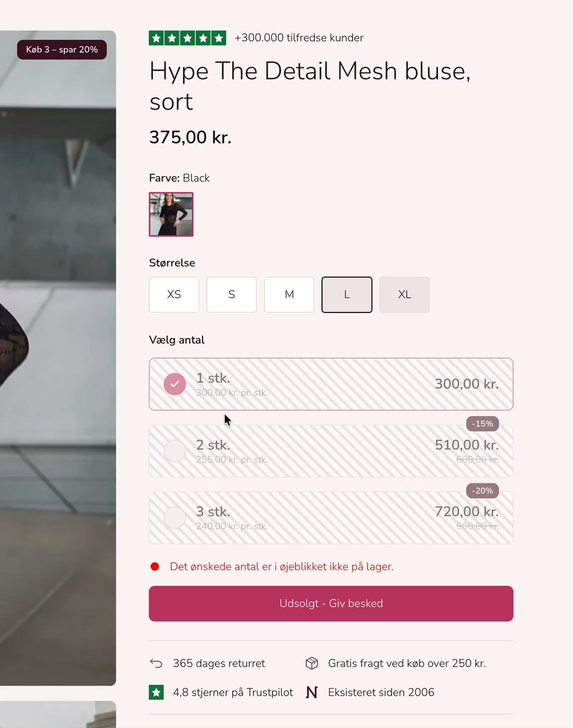Select the 1 stk. quantity radio option
The width and height of the screenshot is (573, 728).
[x=175, y=384]
